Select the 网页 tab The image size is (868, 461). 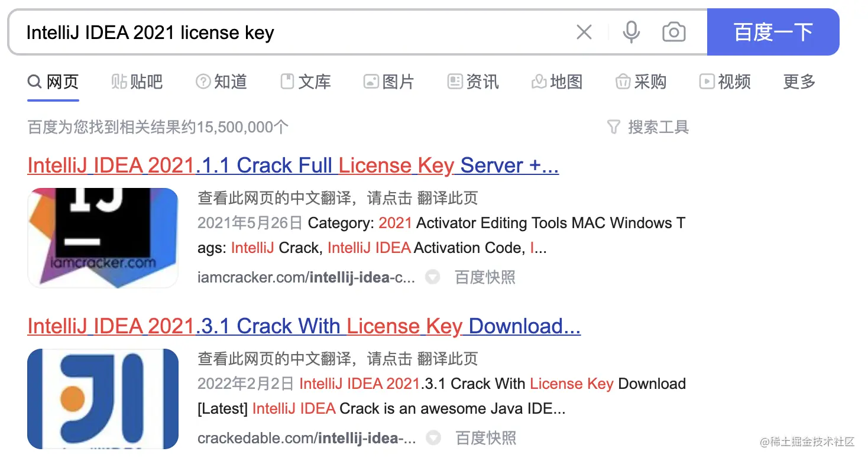(x=53, y=82)
